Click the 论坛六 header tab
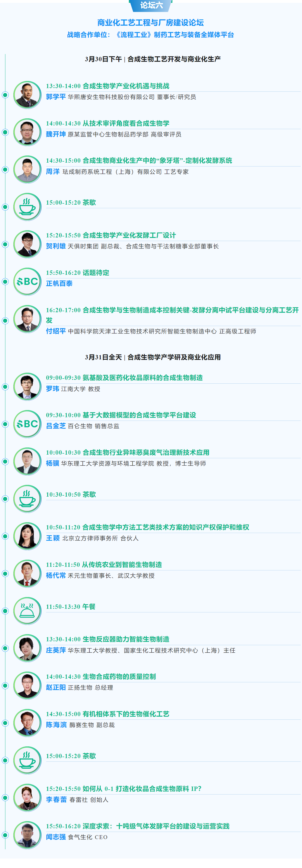The width and height of the screenshot is (302, 868). point(151,5)
